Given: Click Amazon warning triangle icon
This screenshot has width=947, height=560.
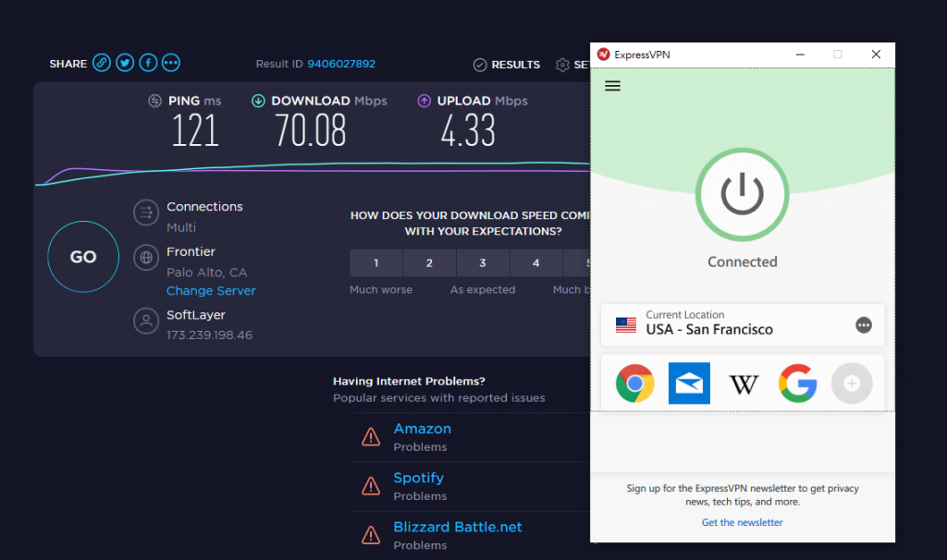Looking at the screenshot, I should 371,437.
